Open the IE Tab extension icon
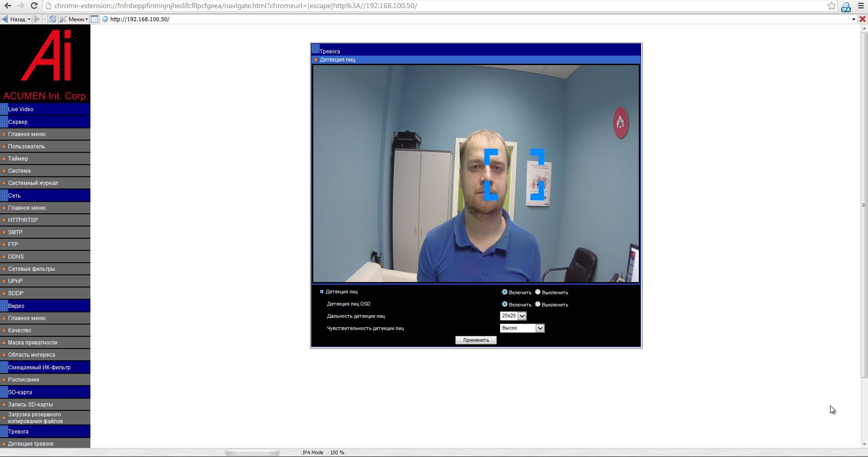 tap(846, 6)
